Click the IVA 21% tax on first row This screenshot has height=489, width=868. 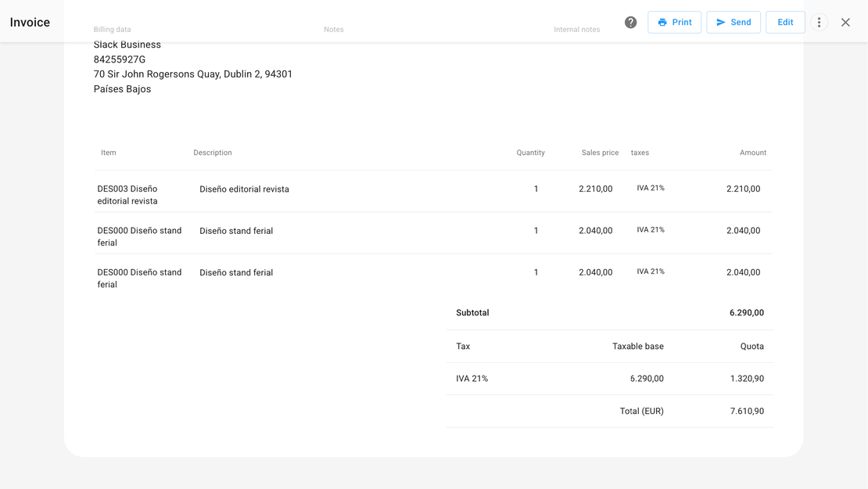coord(651,189)
